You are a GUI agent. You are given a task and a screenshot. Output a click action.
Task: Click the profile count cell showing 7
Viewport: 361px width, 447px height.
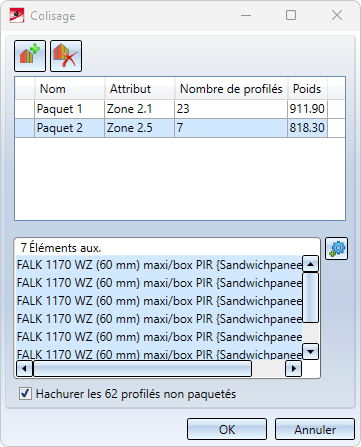click(x=231, y=128)
